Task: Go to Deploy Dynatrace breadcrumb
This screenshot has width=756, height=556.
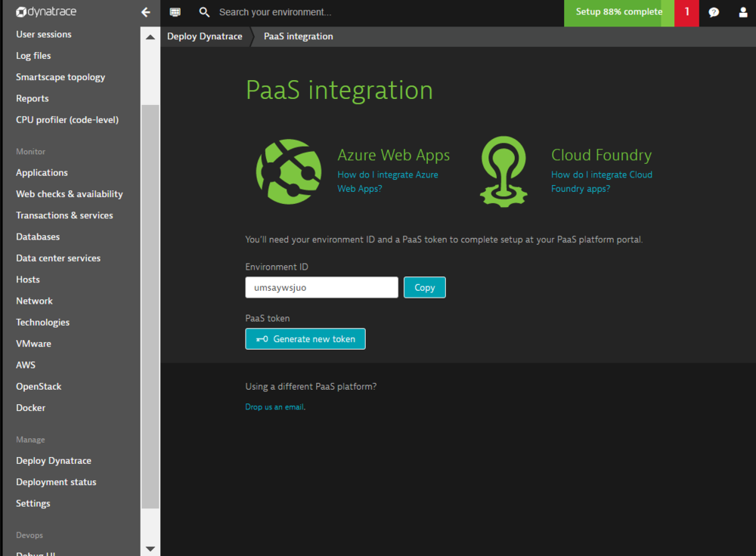Action: click(x=204, y=36)
